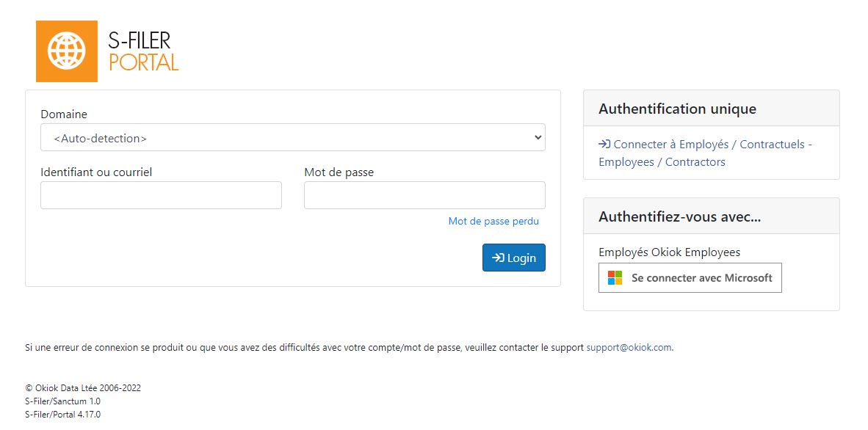This screenshot has height=430, width=868.
Task: Focus the Mot de passe field
Action: pyautogui.click(x=424, y=194)
